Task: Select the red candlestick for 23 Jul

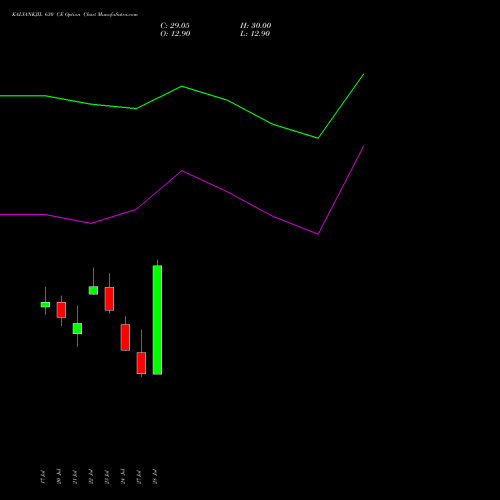Action: tap(109, 299)
